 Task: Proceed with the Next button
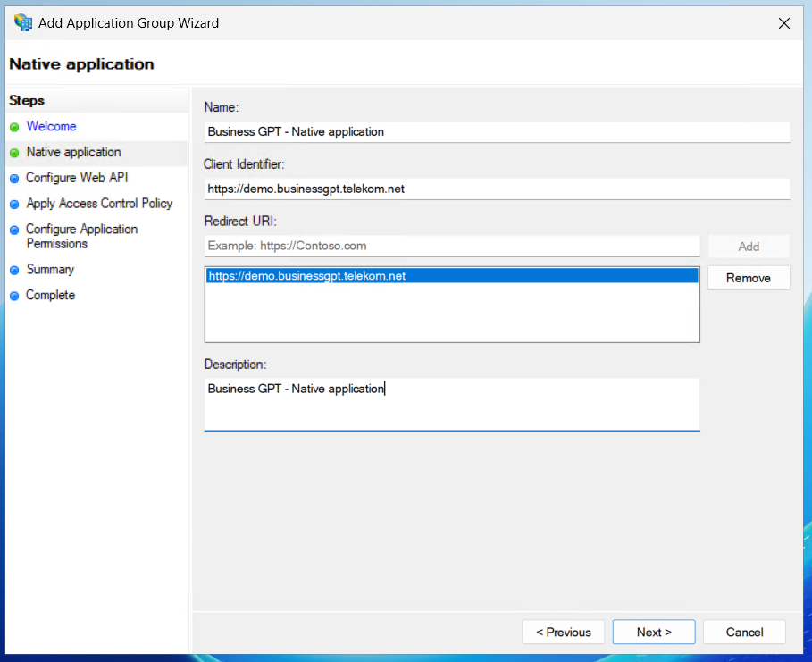click(654, 632)
